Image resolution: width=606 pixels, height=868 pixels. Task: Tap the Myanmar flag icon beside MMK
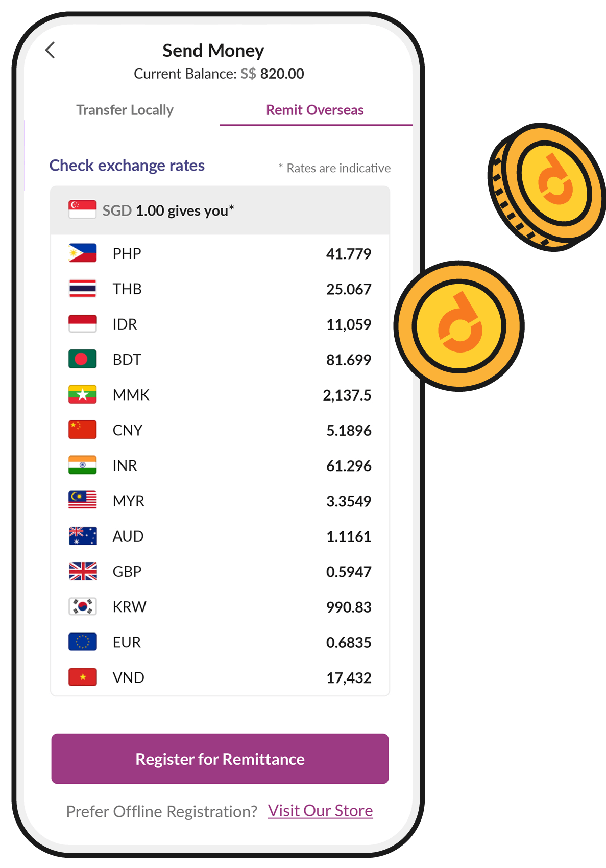(x=82, y=394)
